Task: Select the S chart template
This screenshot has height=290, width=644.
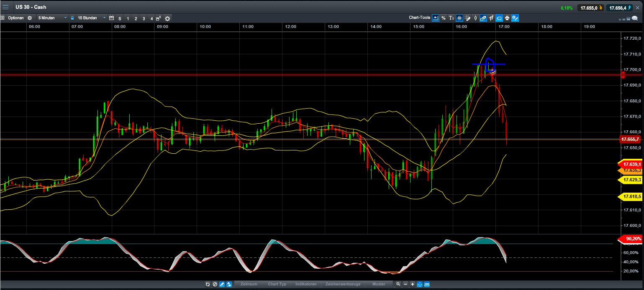Action: coord(120,18)
